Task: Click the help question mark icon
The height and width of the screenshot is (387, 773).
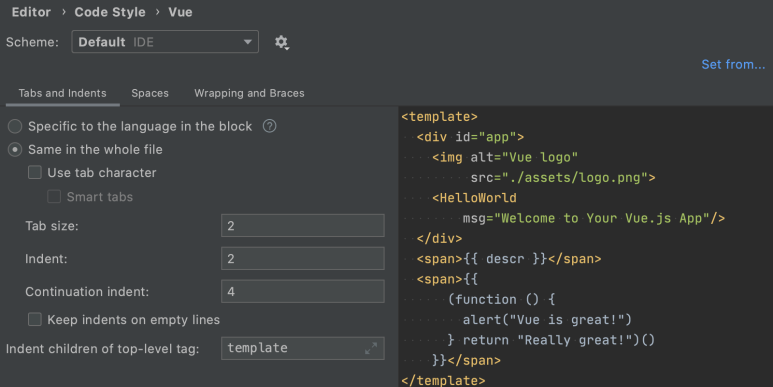Action: point(269,126)
